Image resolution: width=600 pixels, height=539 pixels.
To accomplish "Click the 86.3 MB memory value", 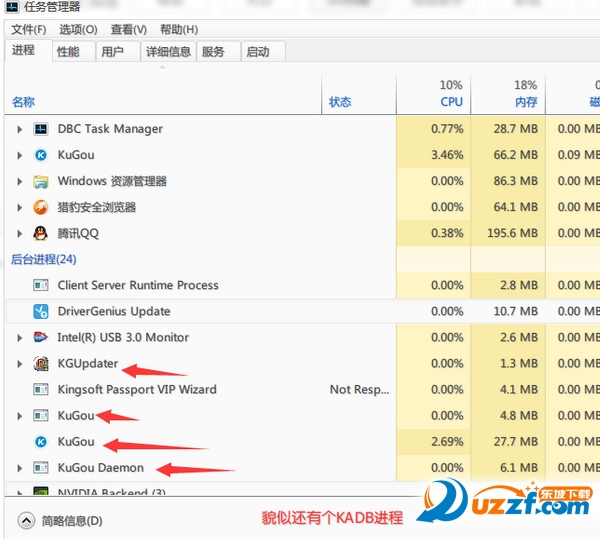I will [515, 181].
